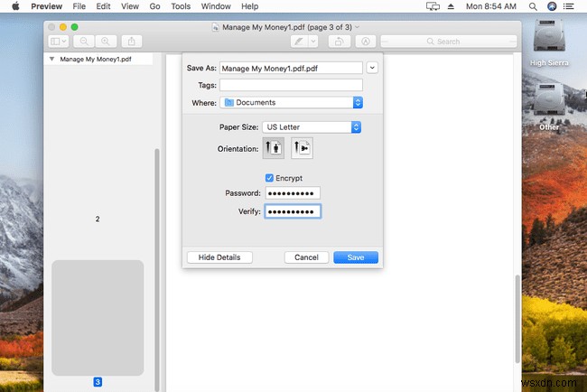Open the sidebar view mode button
Viewport: 587px width, 392px height.
pyautogui.click(x=59, y=42)
